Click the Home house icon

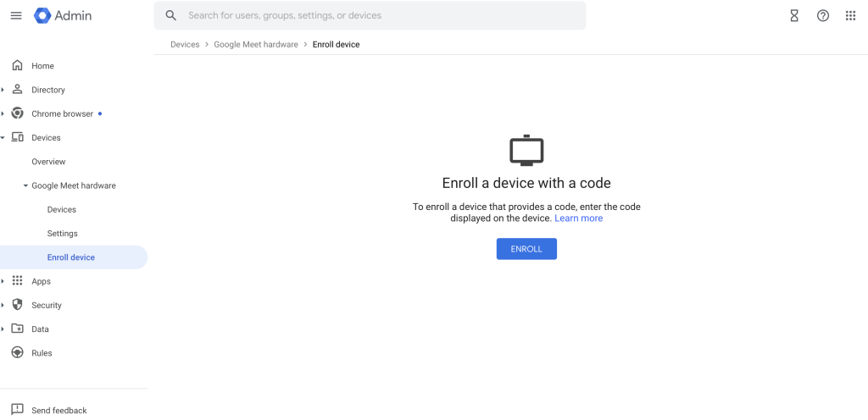point(17,66)
